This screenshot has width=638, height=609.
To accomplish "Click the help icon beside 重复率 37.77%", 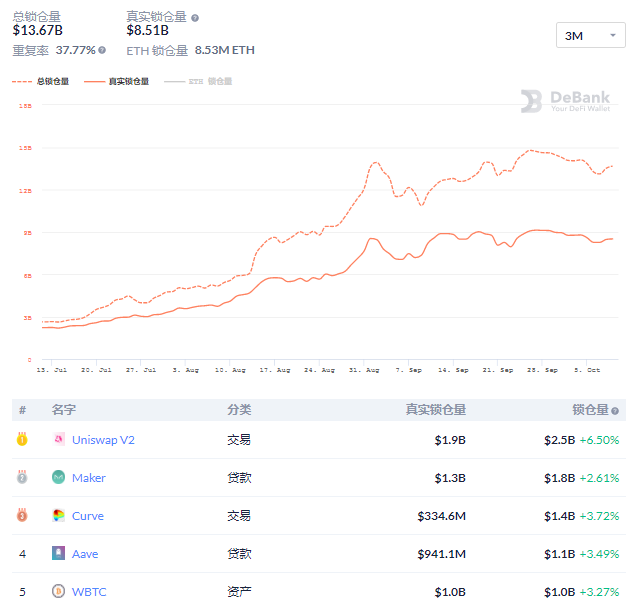I will coord(102,50).
